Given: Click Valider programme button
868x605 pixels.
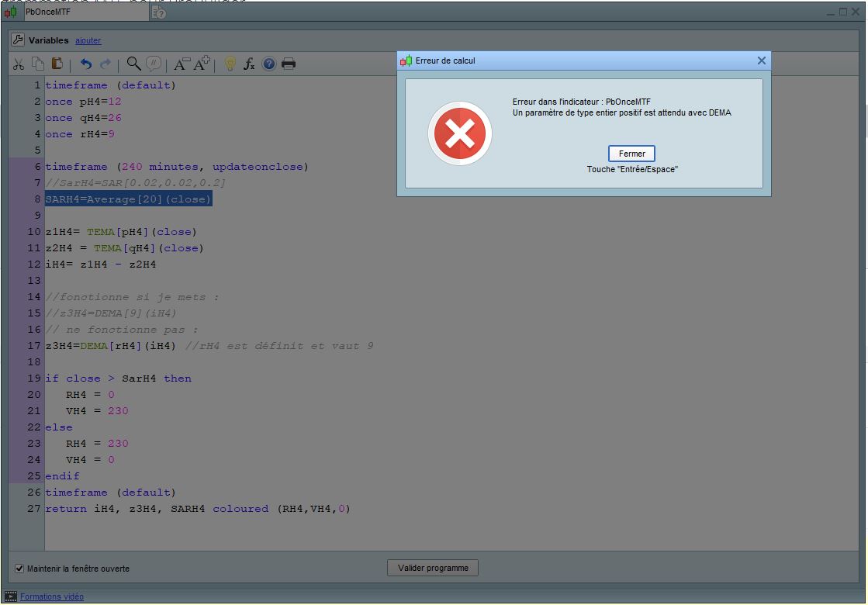Looking at the screenshot, I should (433, 568).
